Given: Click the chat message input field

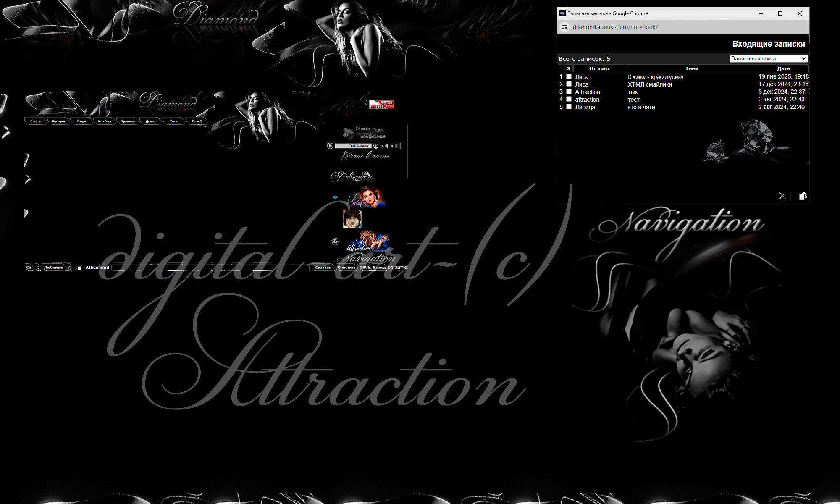Looking at the screenshot, I should pyautogui.click(x=210, y=268).
